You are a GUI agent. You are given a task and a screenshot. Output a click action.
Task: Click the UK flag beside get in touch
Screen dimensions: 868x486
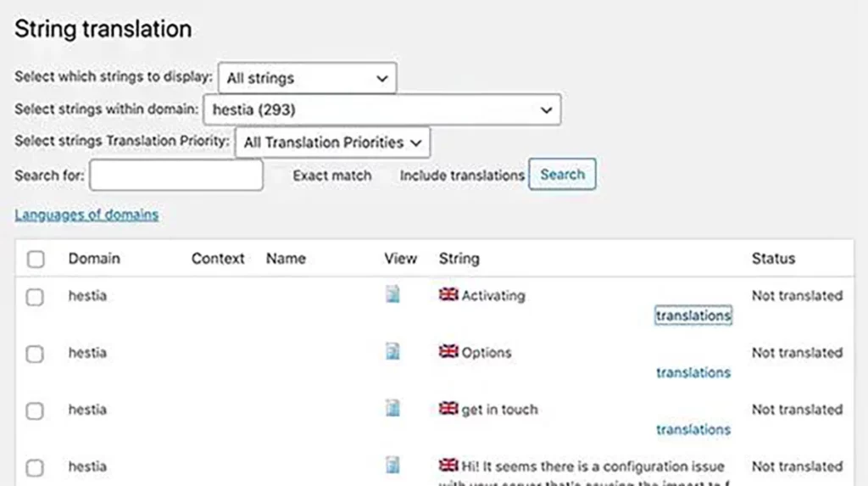click(x=448, y=409)
